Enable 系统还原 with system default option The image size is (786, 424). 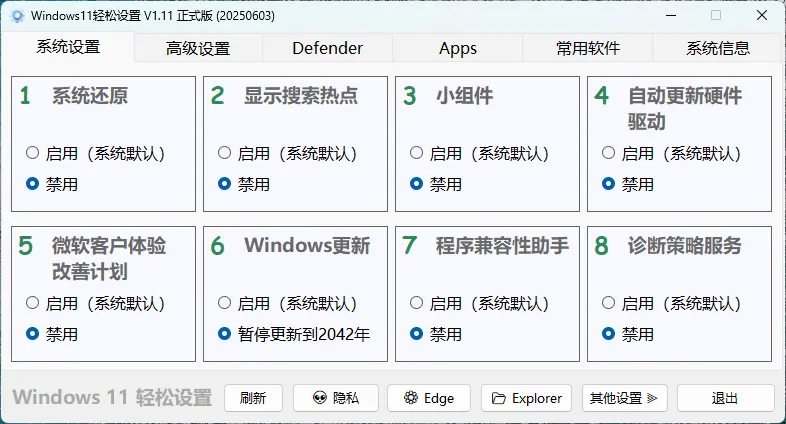[x=33, y=153]
